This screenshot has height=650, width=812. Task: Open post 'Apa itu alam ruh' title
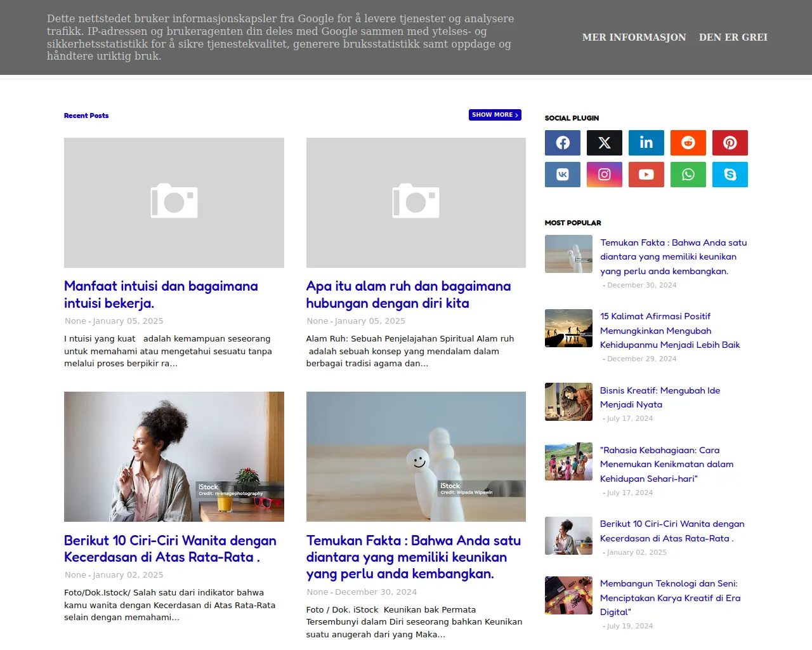(x=408, y=295)
